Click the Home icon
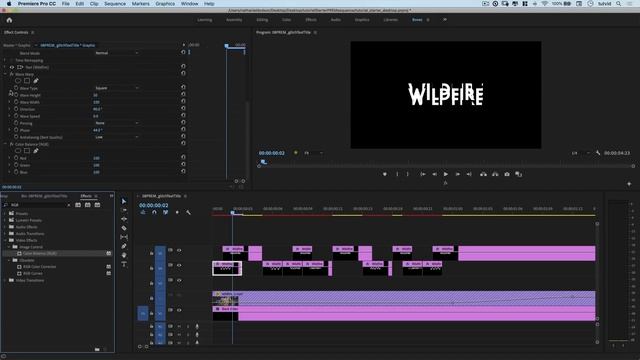The height and width of the screenshot is (360, 640). [9, 20]
